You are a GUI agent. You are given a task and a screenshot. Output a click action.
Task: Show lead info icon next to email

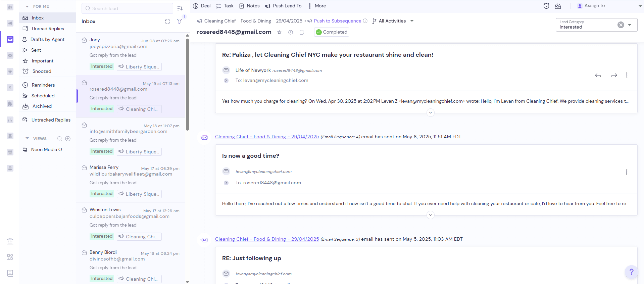[291, 32]
